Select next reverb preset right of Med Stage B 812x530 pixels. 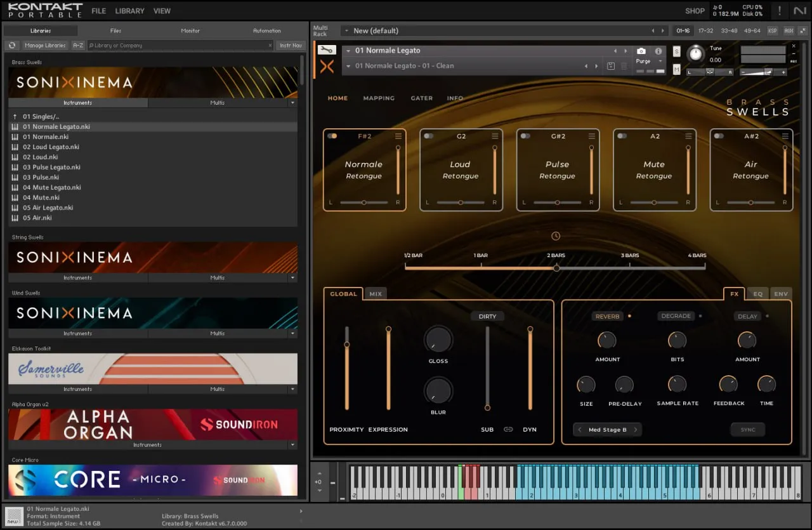click(x=636, y=430)
